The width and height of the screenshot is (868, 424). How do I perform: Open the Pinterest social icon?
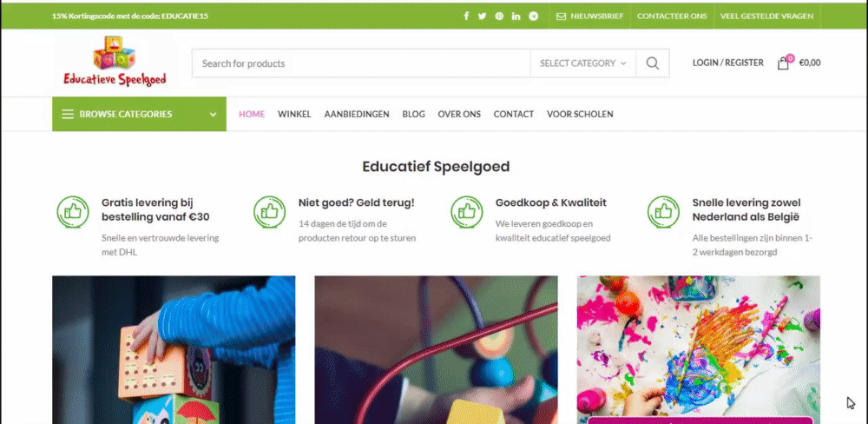point(499,16)
